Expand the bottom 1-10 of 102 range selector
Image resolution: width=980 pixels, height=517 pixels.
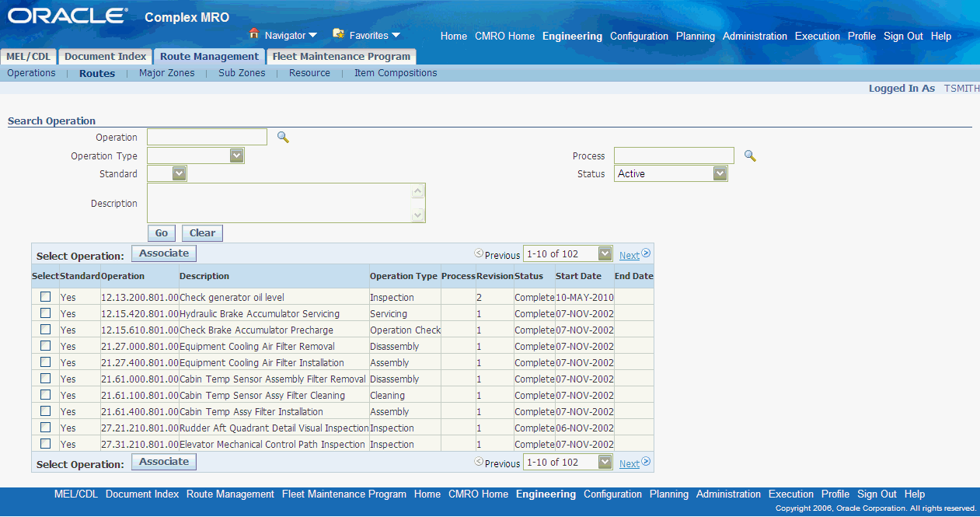[x=568, y=462]
